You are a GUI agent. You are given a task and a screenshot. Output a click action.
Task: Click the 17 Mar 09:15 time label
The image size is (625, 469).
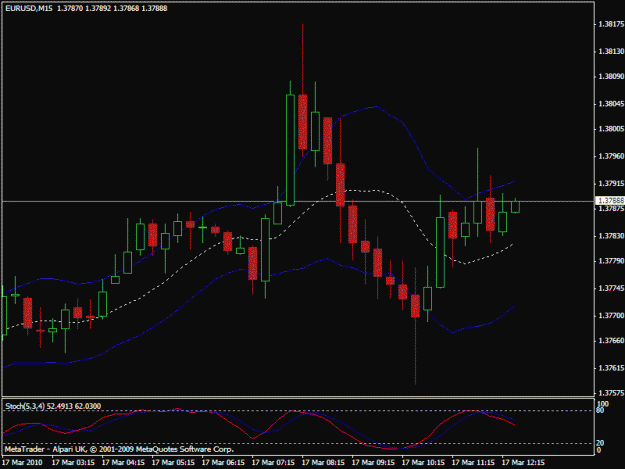(x=373, y=463)
